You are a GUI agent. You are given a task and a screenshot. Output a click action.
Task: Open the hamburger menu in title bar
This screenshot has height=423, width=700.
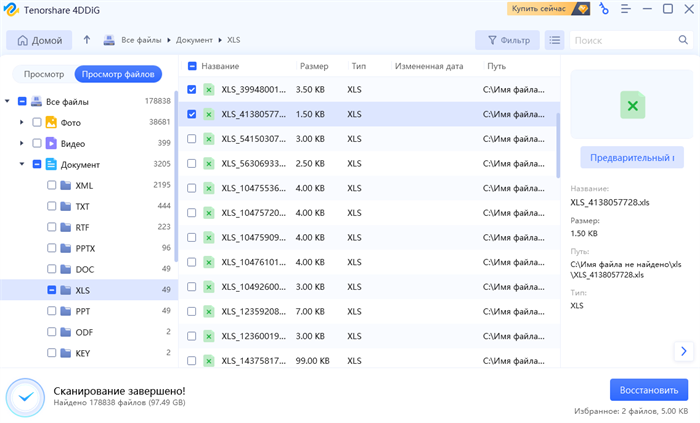[625, 9]
